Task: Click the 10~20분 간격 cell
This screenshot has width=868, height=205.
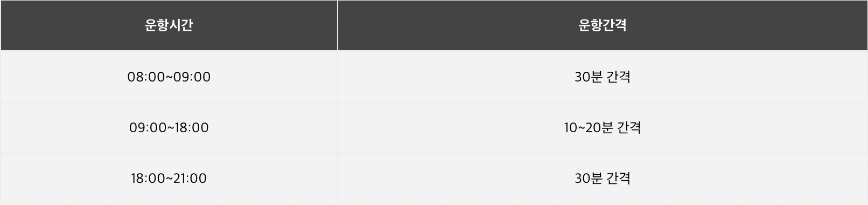Action: [603, 128]
